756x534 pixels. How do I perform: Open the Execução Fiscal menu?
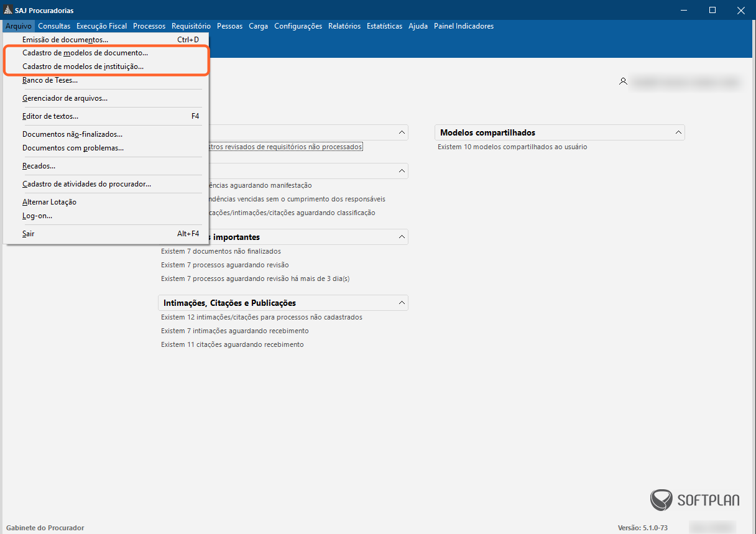(101, 26)
